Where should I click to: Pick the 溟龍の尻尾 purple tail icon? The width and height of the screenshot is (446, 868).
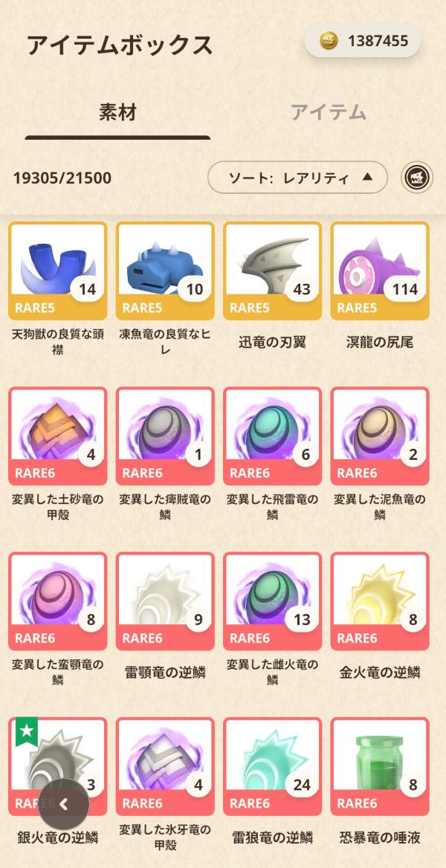click(x=380, y=271)
